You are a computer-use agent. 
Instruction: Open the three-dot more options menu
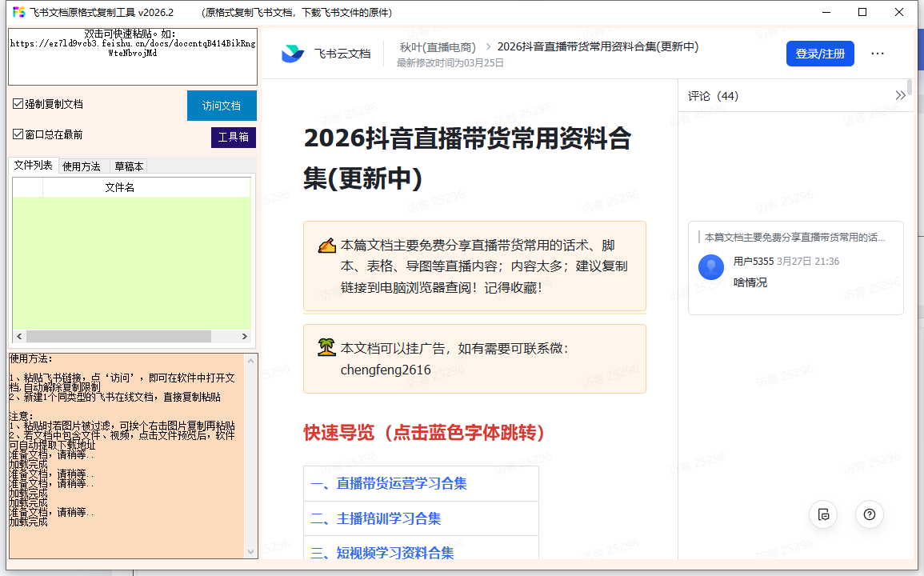(878, 54)
